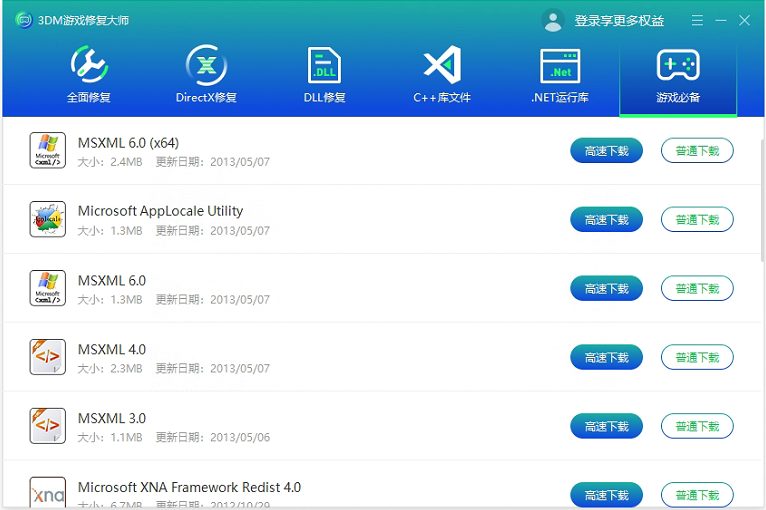Screen dimensions: 766x510
Task: Switch to the DLL修复 tab label
Action: coord(324,97)
